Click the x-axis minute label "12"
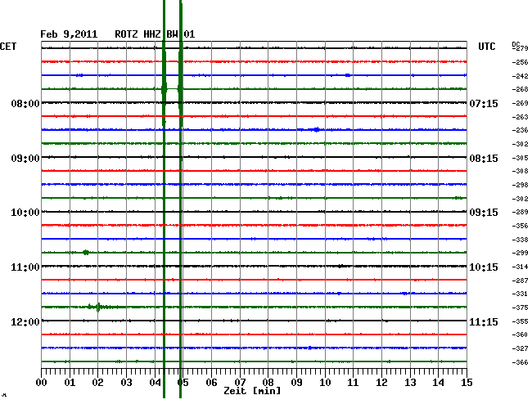532x404 pixels. point(381,383)
